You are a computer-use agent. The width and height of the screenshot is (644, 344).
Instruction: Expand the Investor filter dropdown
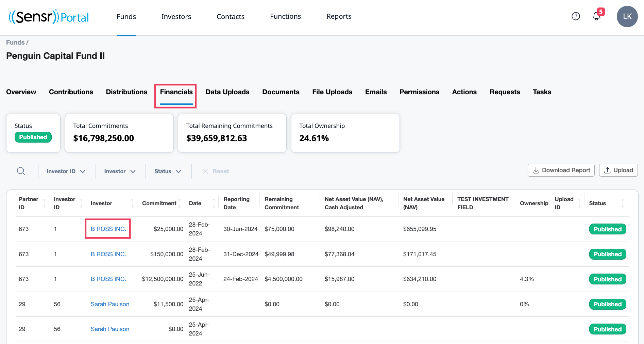(120, 171)
